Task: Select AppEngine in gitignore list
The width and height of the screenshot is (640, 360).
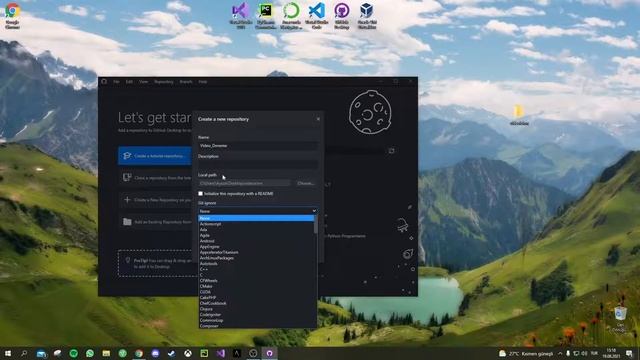Action: click(x=256, y=247)
